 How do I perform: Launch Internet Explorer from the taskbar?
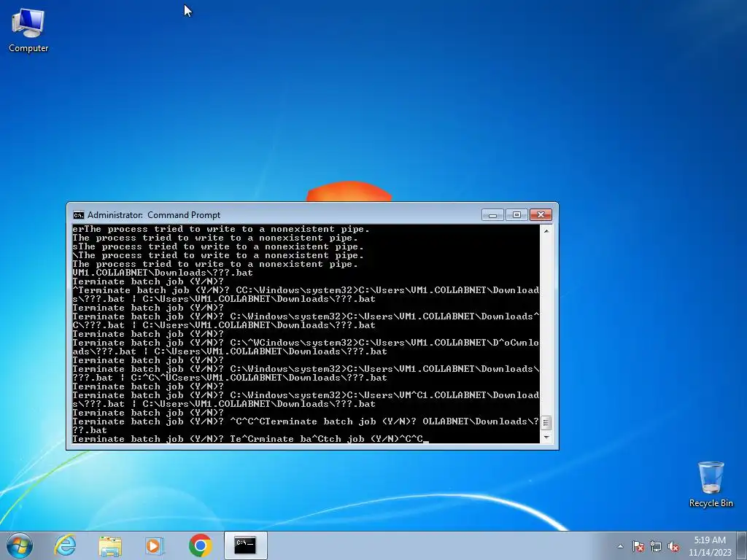click(x=65, y=545)
